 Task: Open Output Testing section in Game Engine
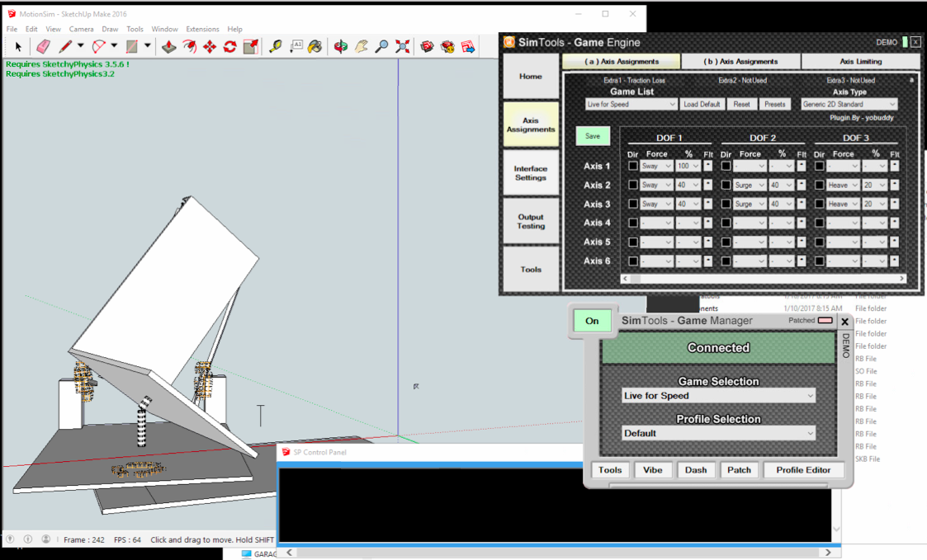click(531, 222)
